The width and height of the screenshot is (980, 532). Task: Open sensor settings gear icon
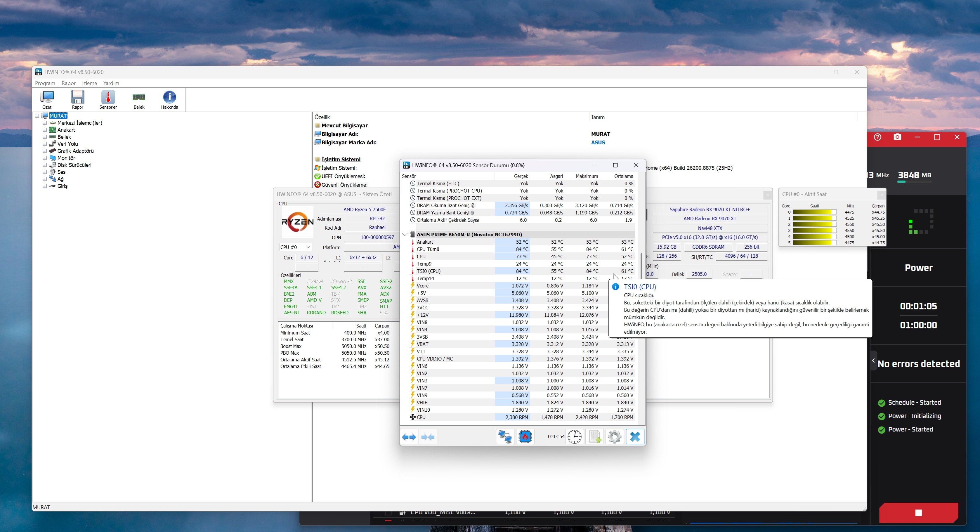coord(614,437)
